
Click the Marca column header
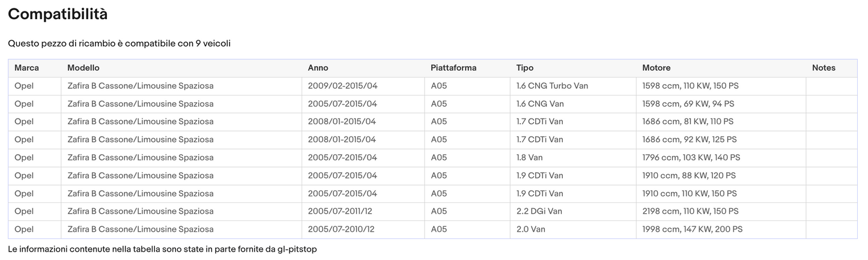(x=26, y=68)
